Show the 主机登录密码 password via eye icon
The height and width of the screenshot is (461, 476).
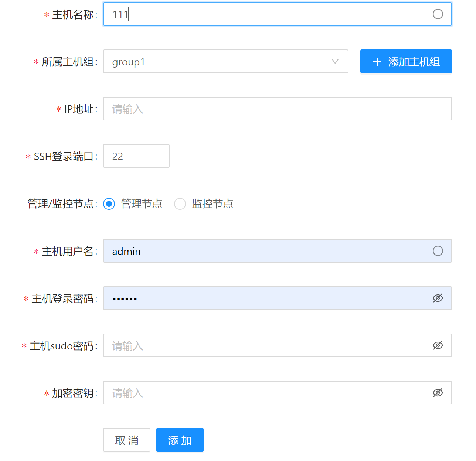click(438, 298)
